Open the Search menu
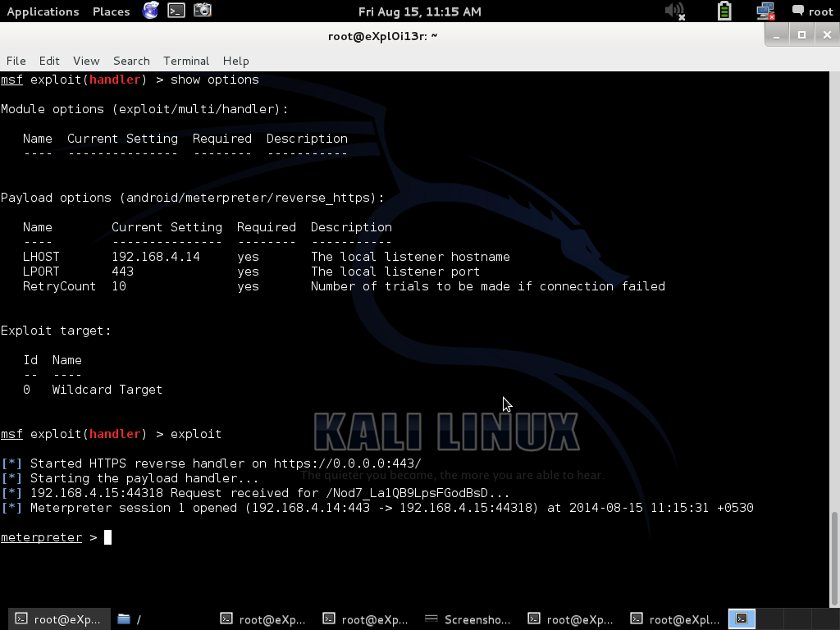The width and height of the screenshot is (840, 630). [x=131, y=61]
